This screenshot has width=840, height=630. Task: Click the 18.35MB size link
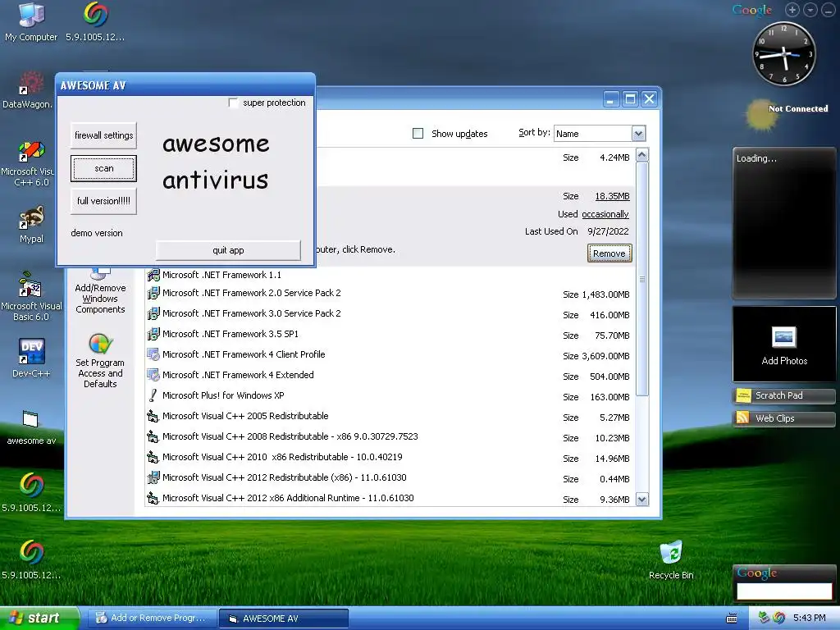pyautogui.click(x=612, y=197)
